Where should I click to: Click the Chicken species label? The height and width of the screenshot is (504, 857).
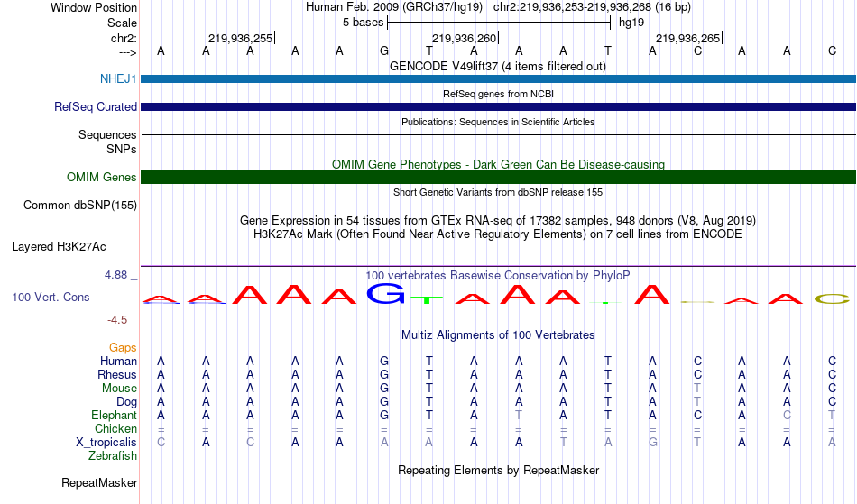[x=115, y=428]
